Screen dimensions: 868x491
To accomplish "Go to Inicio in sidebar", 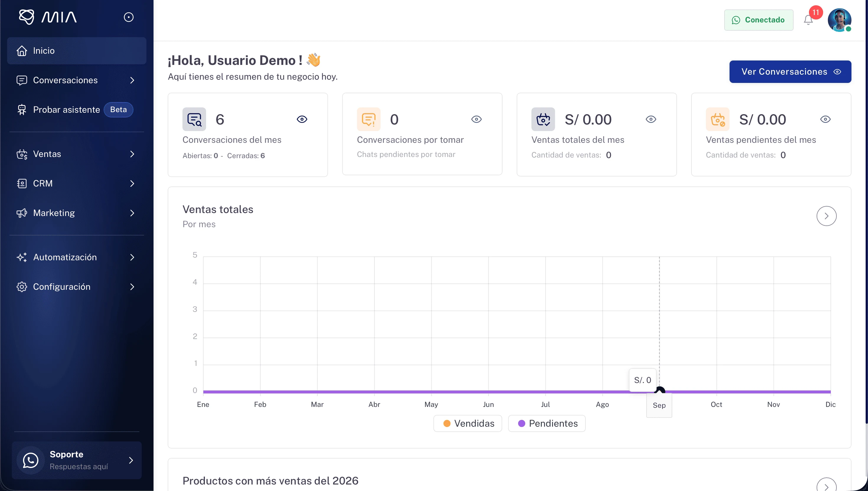I will coord(76,50).
